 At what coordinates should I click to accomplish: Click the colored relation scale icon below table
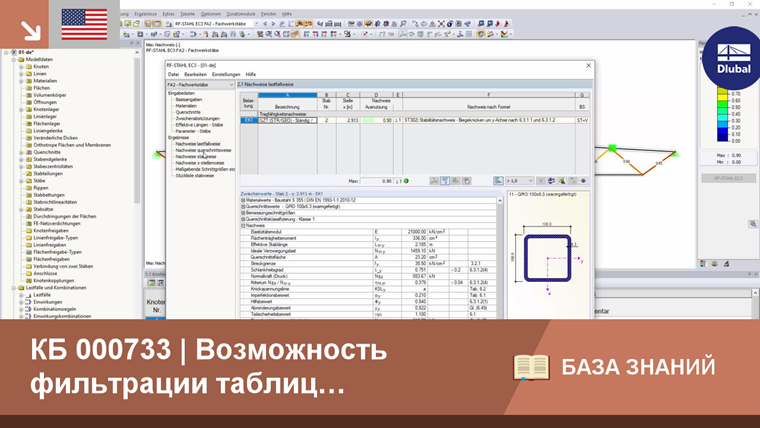point(551,181)
